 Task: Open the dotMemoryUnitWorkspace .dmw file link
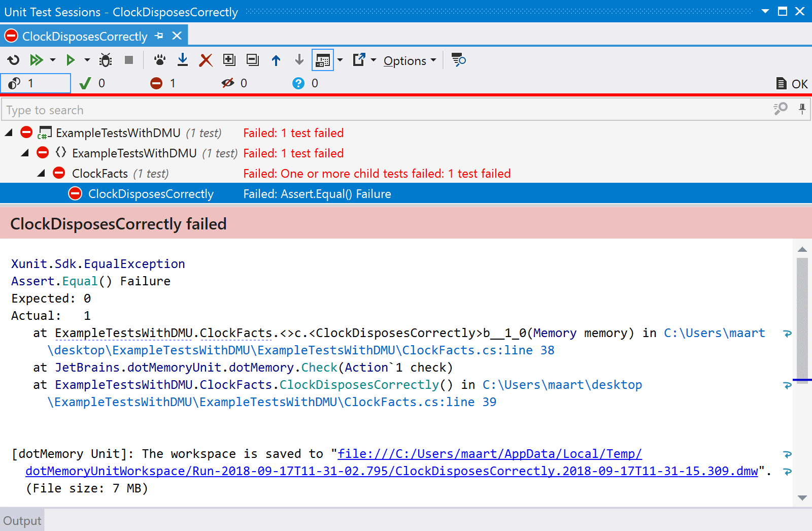(x=391, y=471)
